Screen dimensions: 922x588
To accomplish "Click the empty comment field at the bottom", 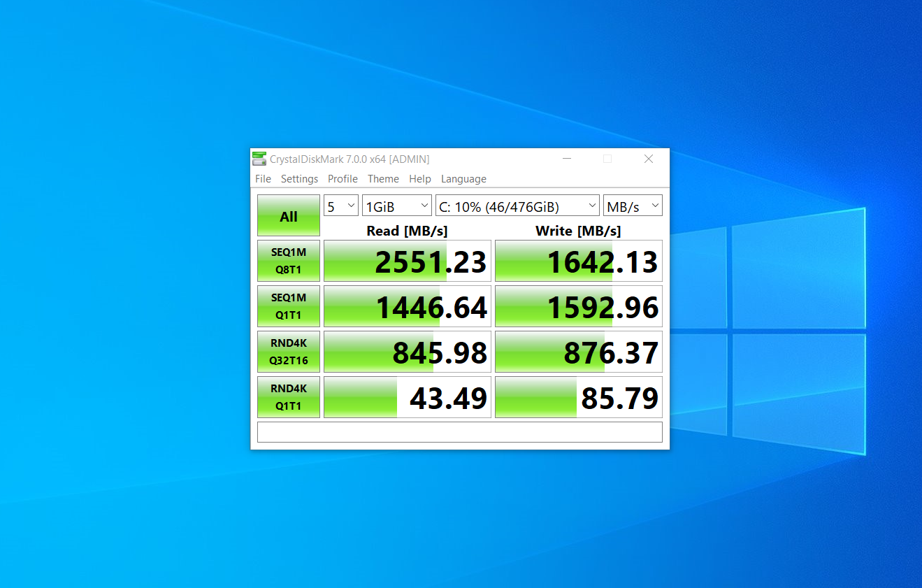I will [x=460, y=432].
